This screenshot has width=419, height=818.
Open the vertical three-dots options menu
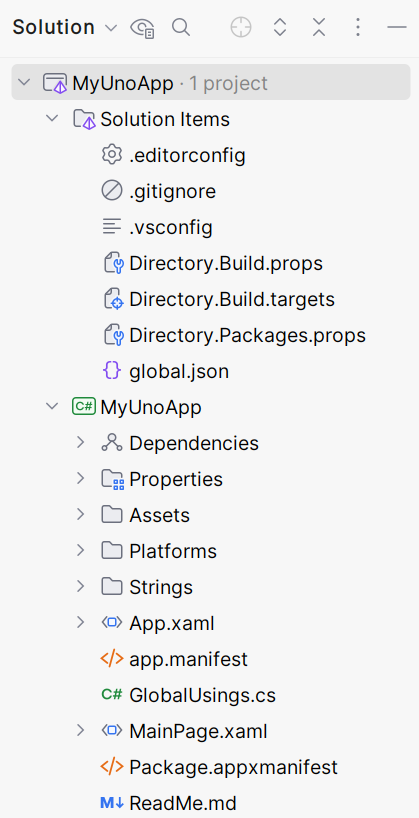(x=357, y=27)
